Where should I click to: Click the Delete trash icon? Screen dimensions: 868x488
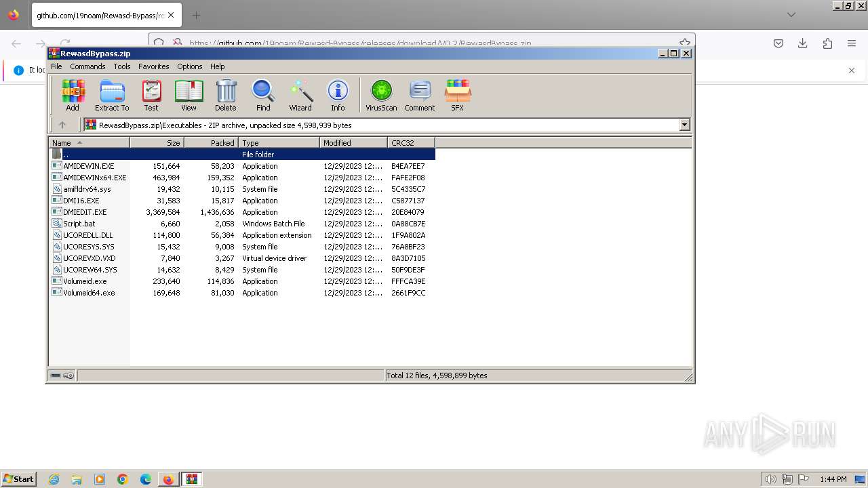click(226, 95)
